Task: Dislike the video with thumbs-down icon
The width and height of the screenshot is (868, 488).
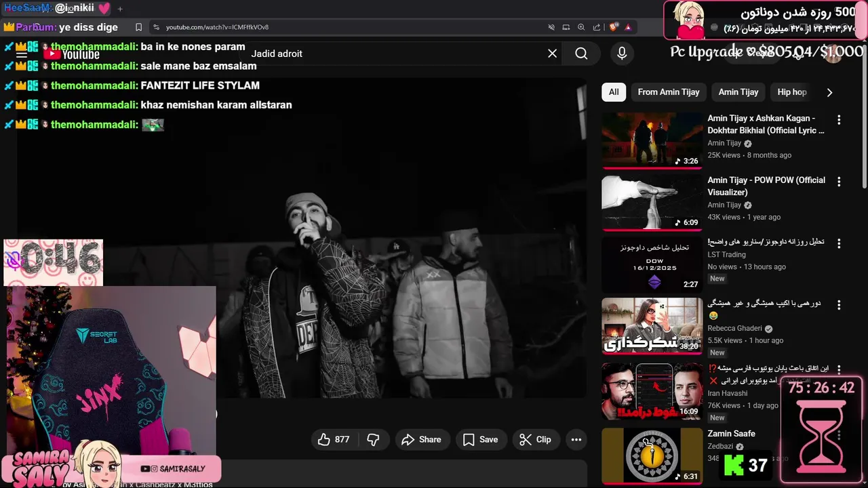Action: (373, 439)
